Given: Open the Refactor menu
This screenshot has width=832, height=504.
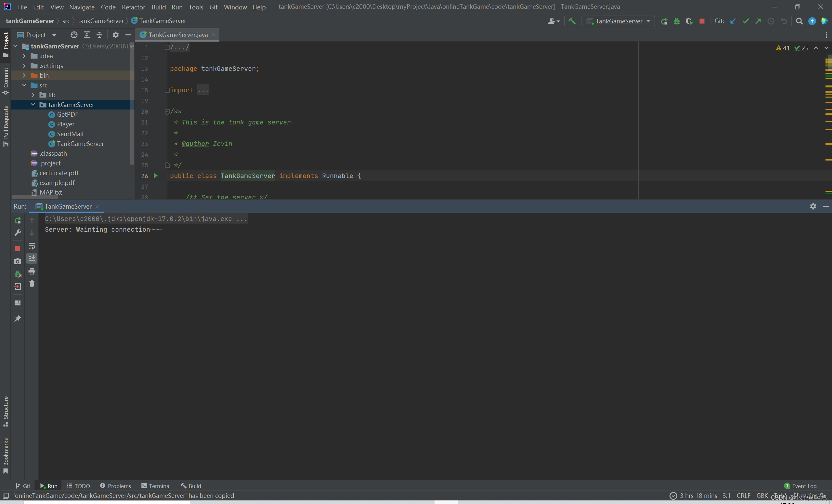Looking at the screenshot, I should tap(133, 7).
